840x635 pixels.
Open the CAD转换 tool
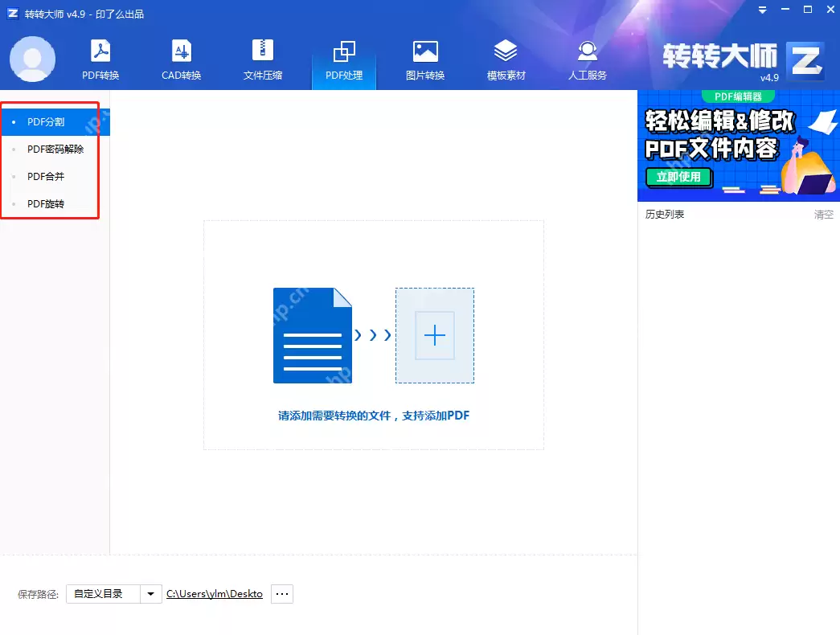(x=181, y=58)
